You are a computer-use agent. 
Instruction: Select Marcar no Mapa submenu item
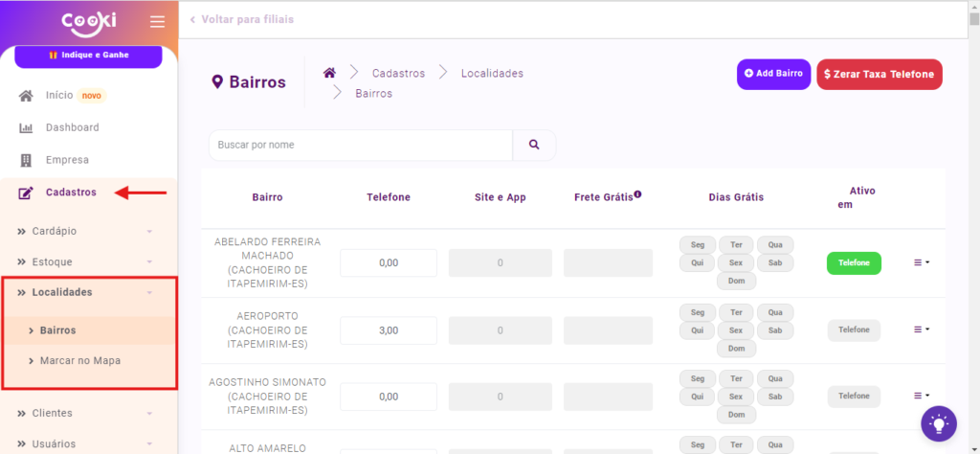pyautogui.click(x=79, y=360)
